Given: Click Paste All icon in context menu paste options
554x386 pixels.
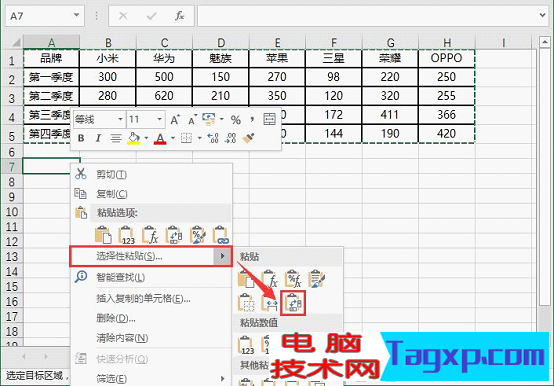Looking at the screenshot, I should 103,235.
